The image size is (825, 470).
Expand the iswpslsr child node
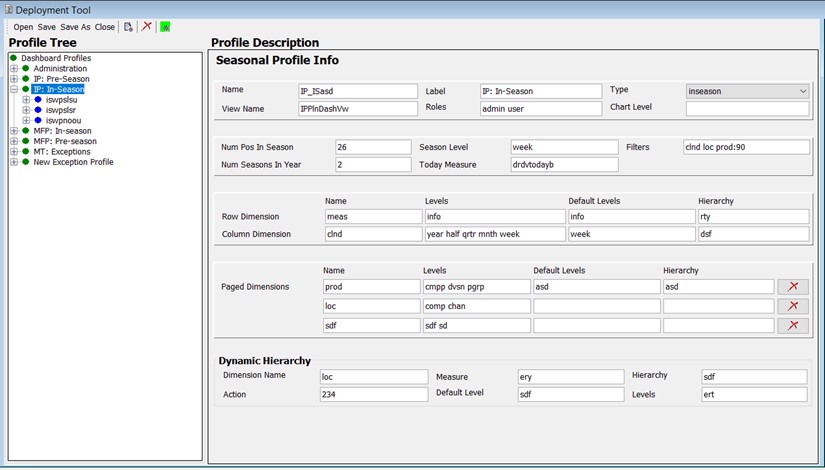click(x=26, y=110)
